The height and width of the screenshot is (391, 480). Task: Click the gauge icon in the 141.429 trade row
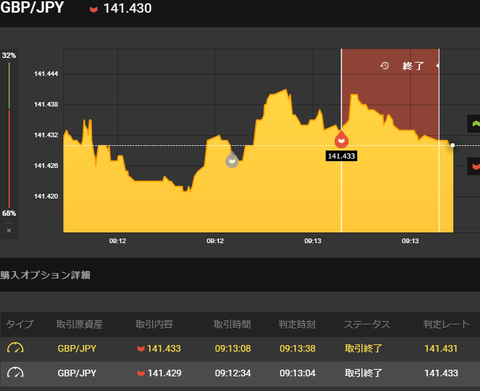point(15,373)
